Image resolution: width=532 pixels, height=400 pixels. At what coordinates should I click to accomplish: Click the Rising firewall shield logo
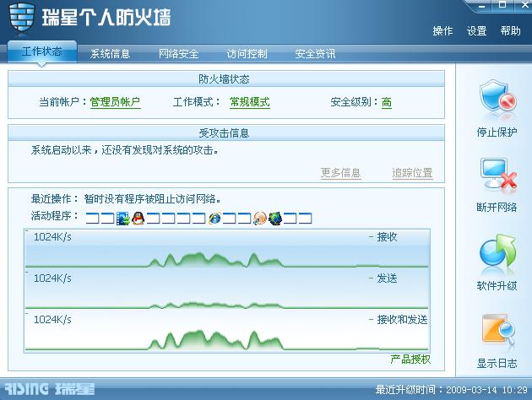21,18
